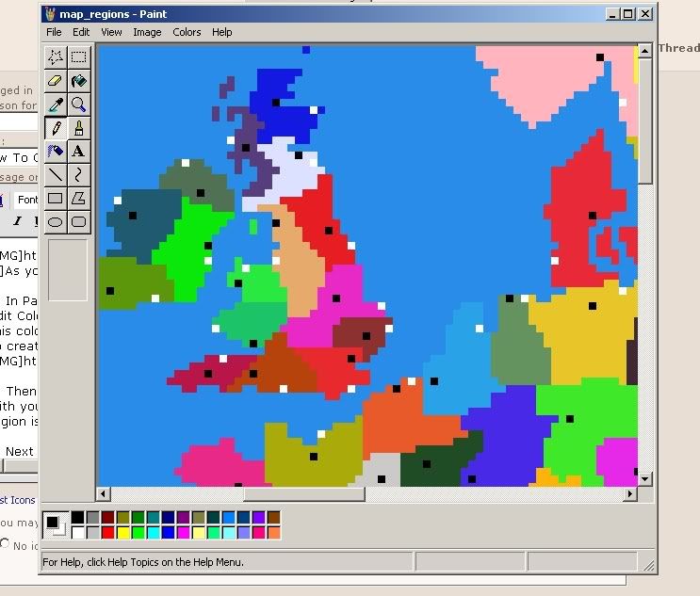This screenshot has height=596, width=700.
Task: Switch to the Brush tool
Action: tap(79, 128)
